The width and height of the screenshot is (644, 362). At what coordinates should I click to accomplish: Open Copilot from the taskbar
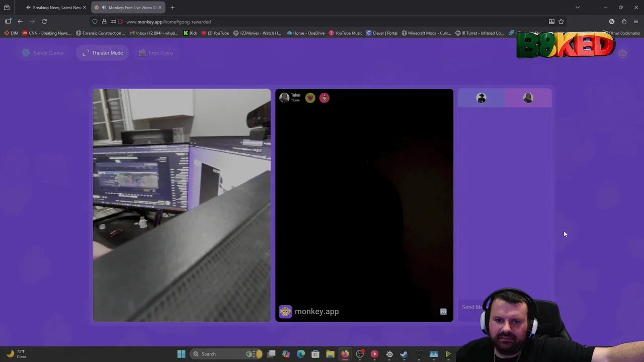pyautogui.click(x=286, y=354)
